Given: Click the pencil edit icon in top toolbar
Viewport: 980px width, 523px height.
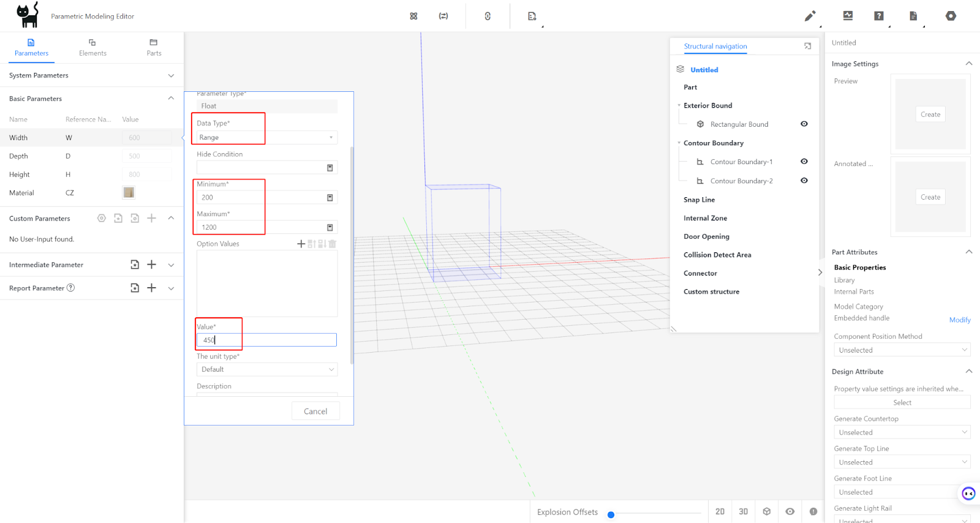Looking at the screenshot, I should 810,16.
